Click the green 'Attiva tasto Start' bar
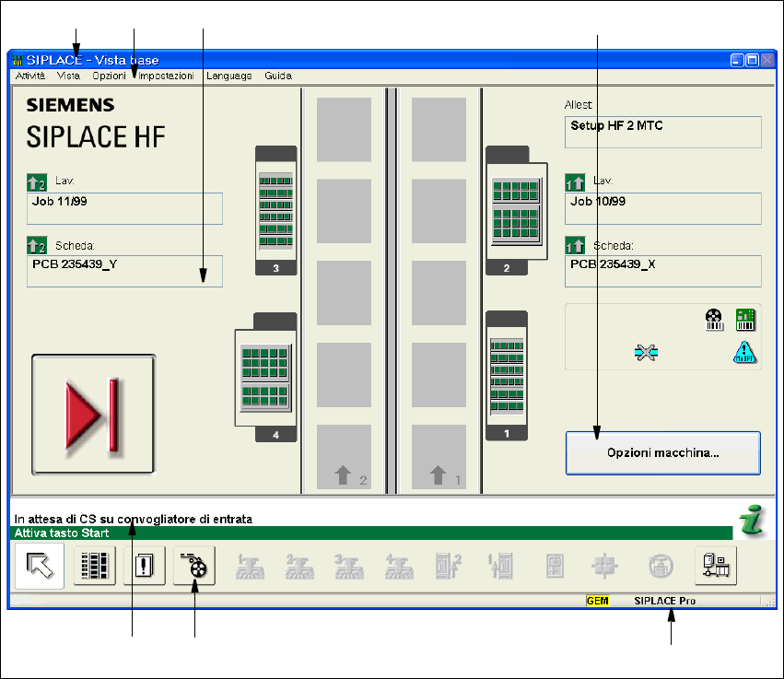This screenshot has width=784, height=679. coord(371,533)
